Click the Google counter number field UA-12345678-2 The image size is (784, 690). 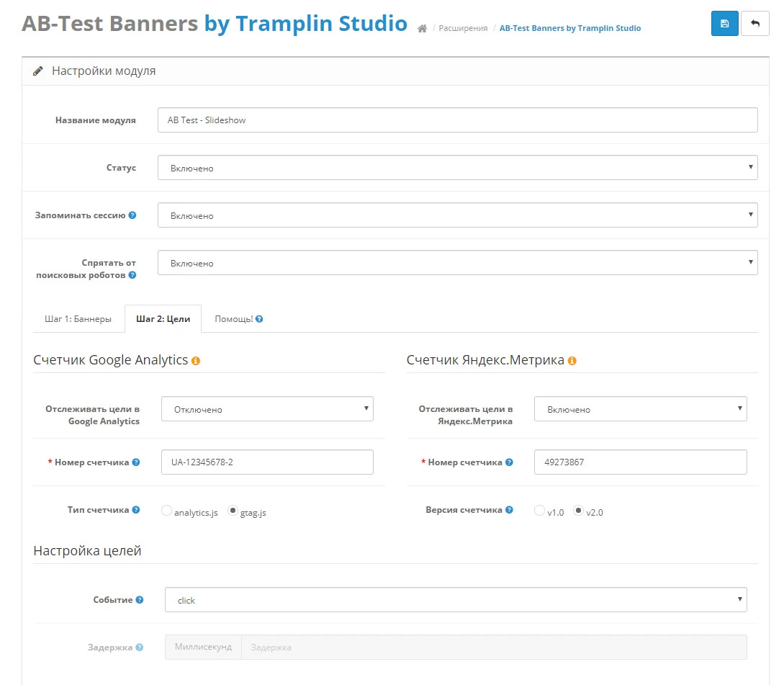[x=267, y=462]
